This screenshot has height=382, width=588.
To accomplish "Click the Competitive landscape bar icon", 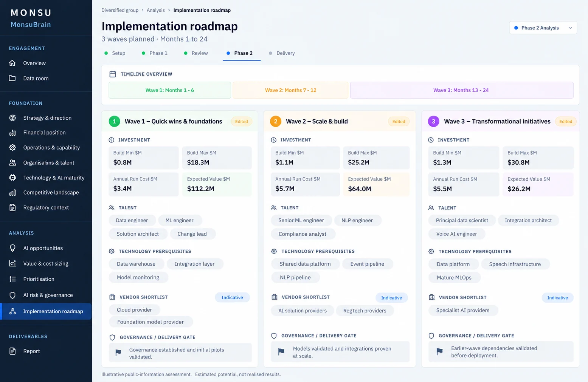I will coord(12,193).
